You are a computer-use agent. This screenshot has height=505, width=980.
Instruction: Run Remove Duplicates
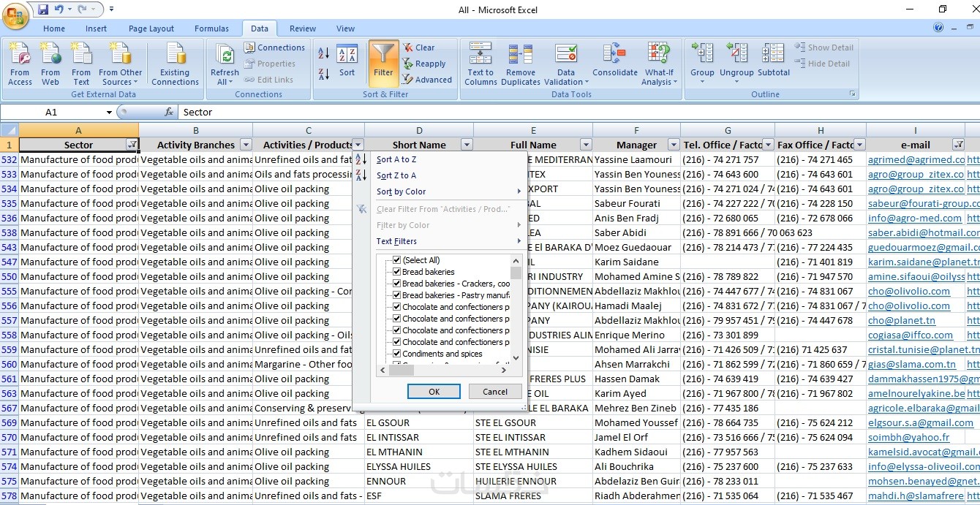click(x=521, y=64)
